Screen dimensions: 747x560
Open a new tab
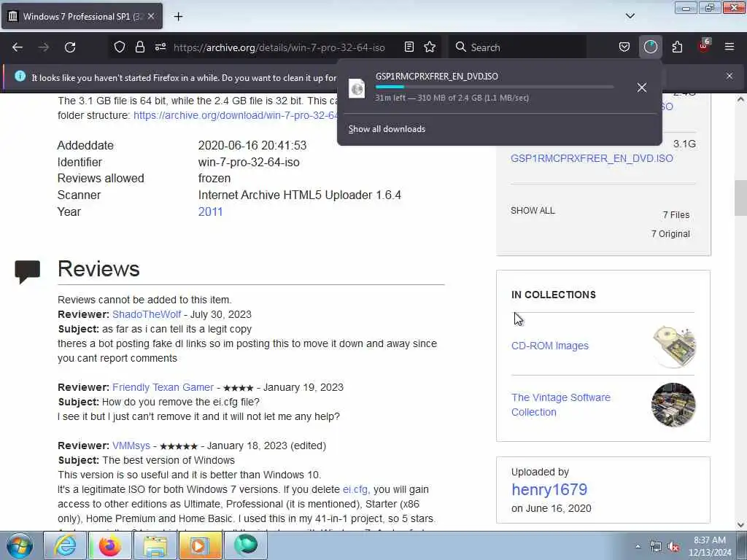[178, 16]
